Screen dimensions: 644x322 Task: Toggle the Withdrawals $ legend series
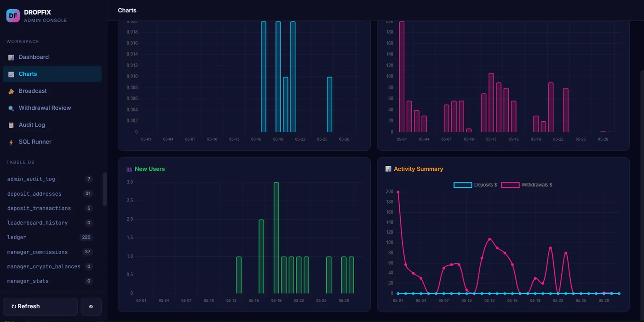tap(527, 185)
